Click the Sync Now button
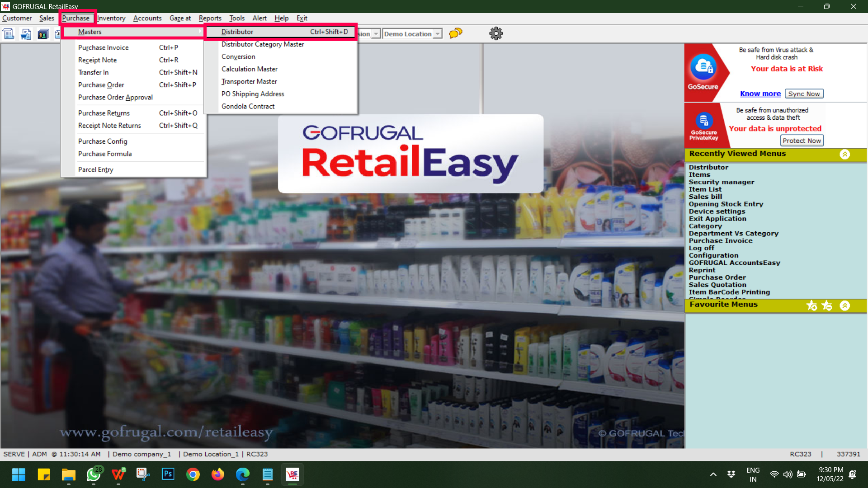Screen dimensions: 868x488 pos(804,94)
